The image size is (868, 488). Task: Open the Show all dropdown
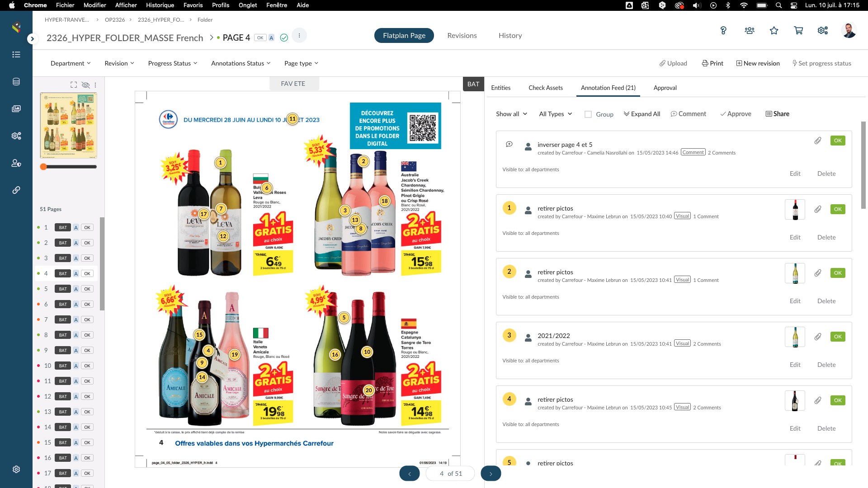coord(511,114)
